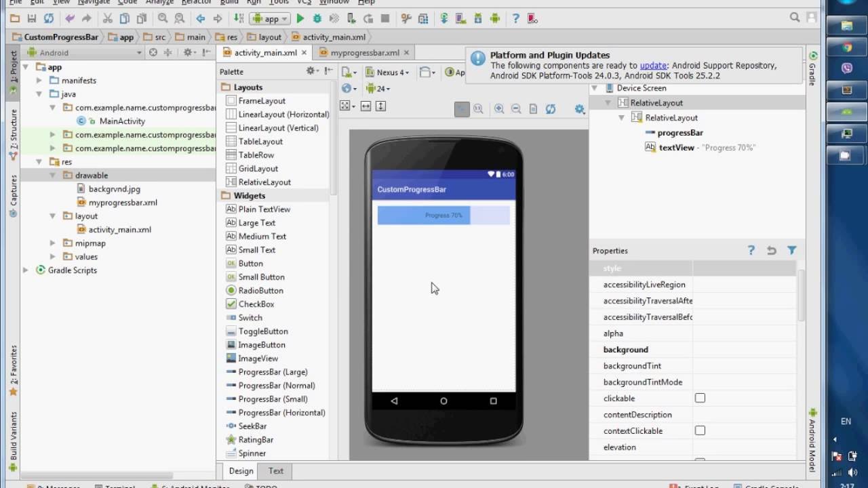Screen dimensions: 868x488
Task: Open the Structure side panel
Action: pos(13,134)
